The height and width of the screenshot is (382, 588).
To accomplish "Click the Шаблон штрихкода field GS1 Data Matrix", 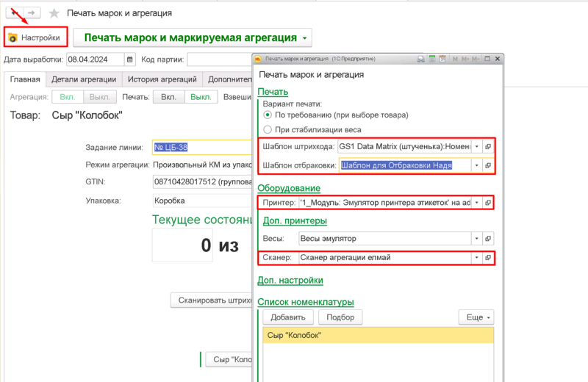I will tap(404, 147).
